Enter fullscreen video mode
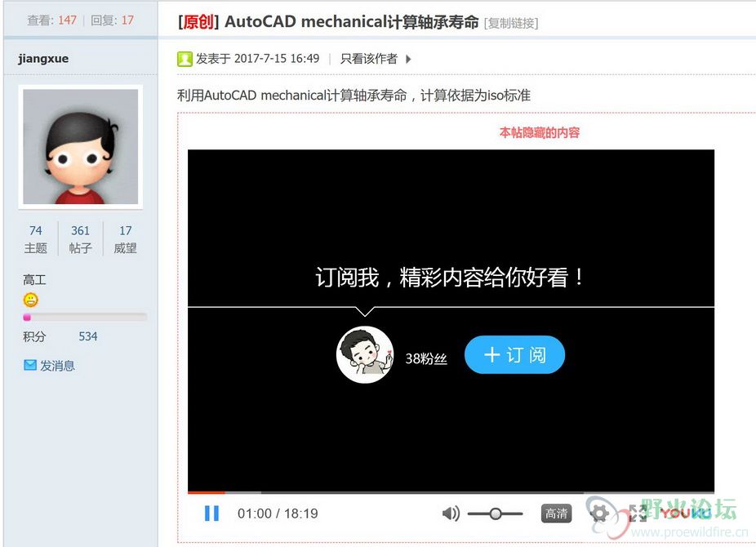 coord(638,514)
